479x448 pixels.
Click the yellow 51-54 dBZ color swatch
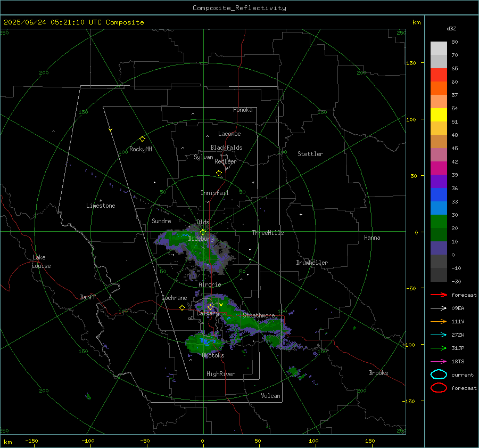click(439, 115)
